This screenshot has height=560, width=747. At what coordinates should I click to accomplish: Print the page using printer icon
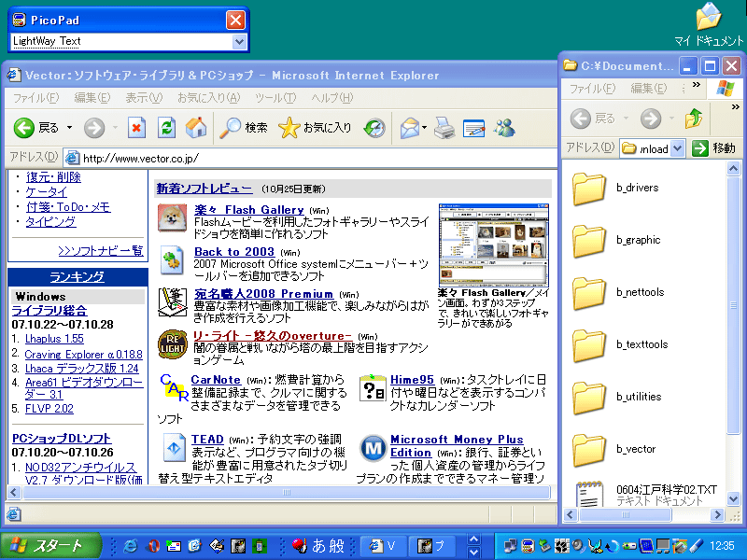tap(444, 128)
